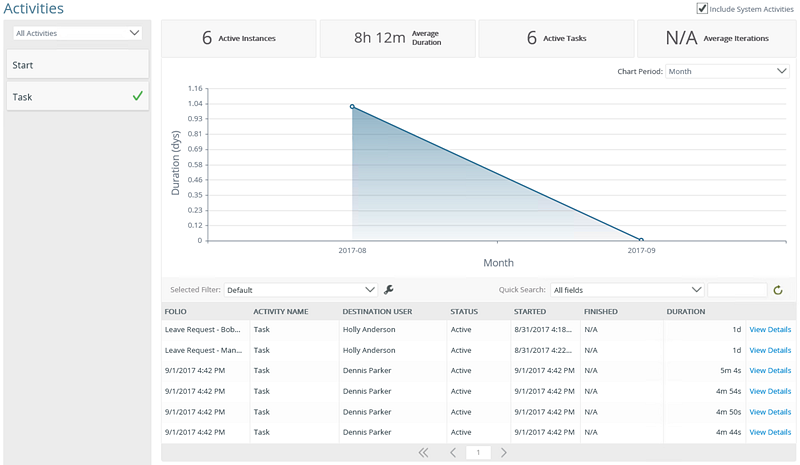Sort by the Duration column header
Viewport: 800px width, 465px height.
pyautogui.click(x=686, y=311)
